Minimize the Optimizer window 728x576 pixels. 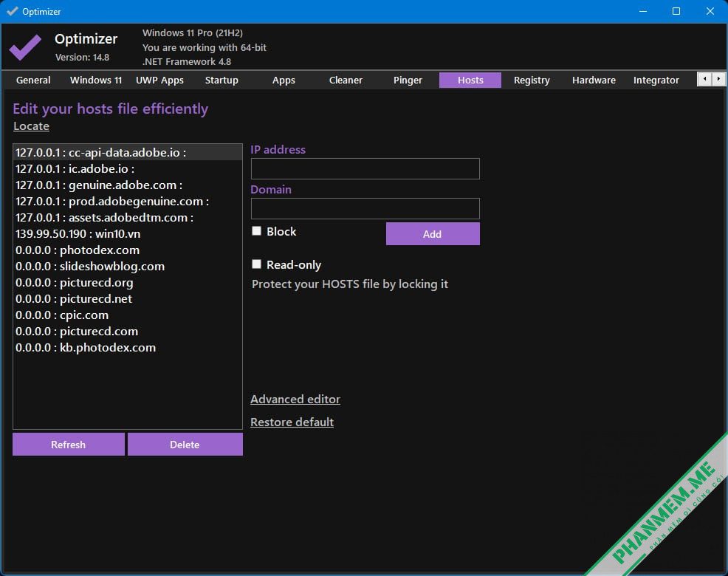click(643, 11)
